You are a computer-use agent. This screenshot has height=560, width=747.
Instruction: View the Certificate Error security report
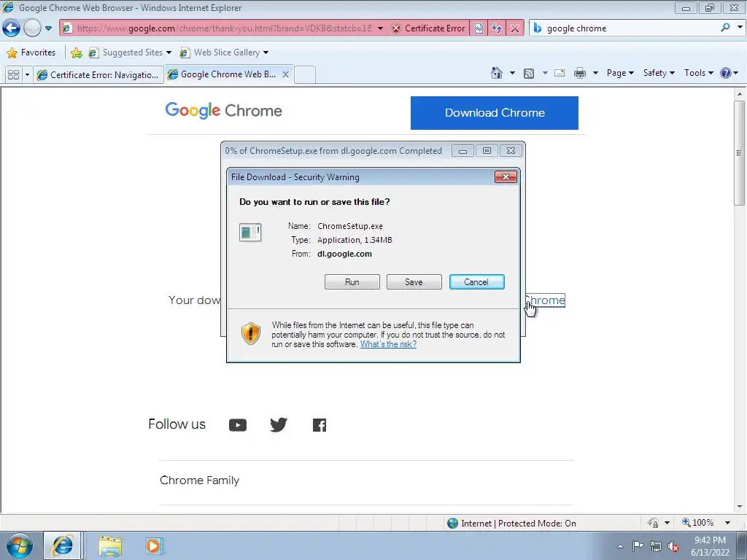click(x=428, y=28)
